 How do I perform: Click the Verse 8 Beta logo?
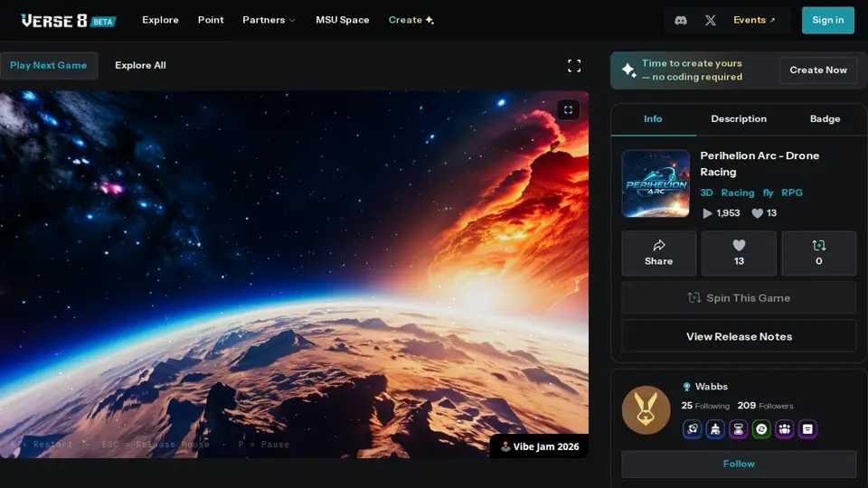tap(68, 21)
